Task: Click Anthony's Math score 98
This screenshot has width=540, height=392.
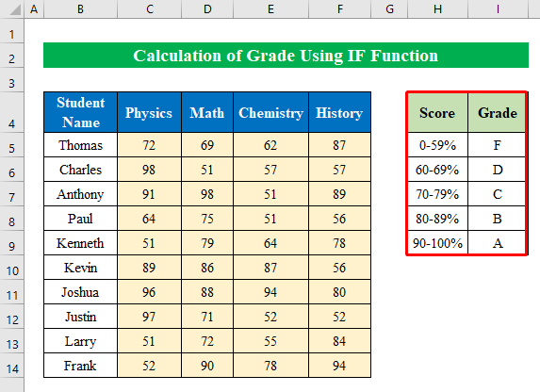Action: coord(207,194)
